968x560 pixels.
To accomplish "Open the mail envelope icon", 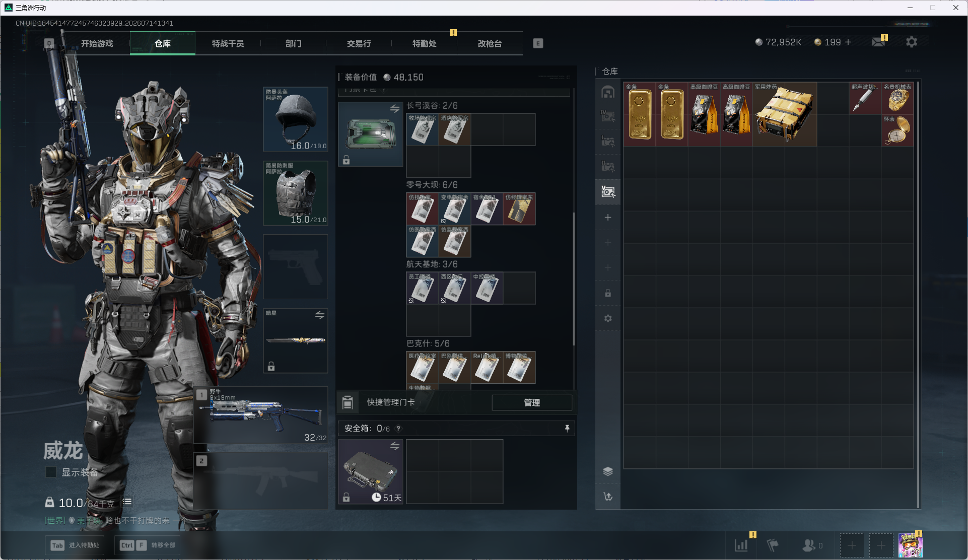I will [878, 42].
